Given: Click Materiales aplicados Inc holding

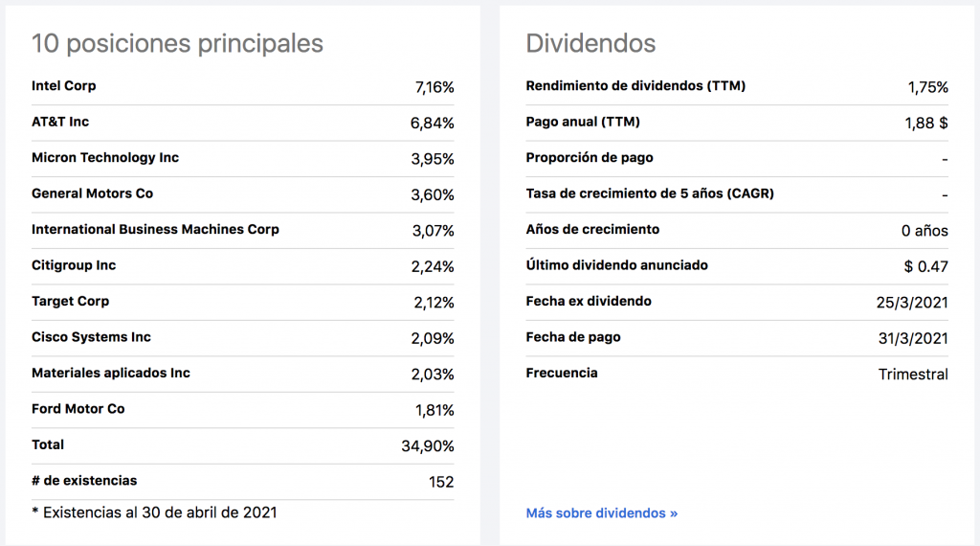Looking at the screenshot, I should pos(111,374).
